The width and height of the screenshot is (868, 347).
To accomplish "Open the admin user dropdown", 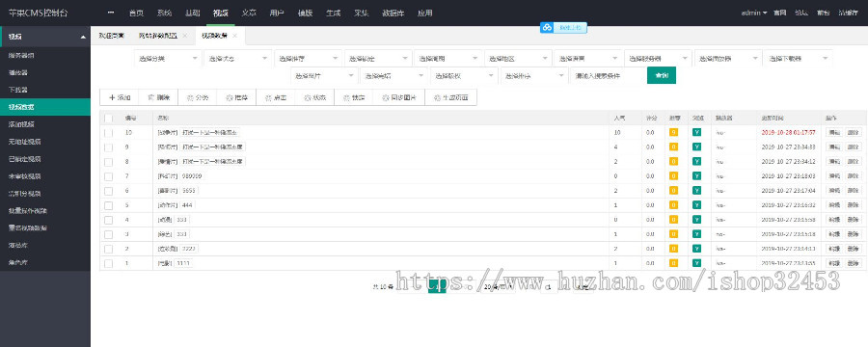I will (x=753, y=13).
